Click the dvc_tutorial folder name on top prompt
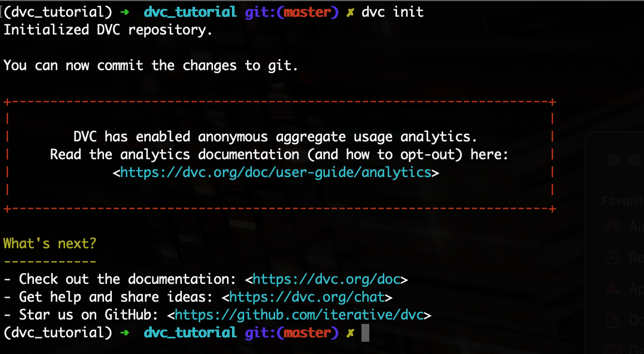This screenshot has width=644, height=354. (190, 12)
